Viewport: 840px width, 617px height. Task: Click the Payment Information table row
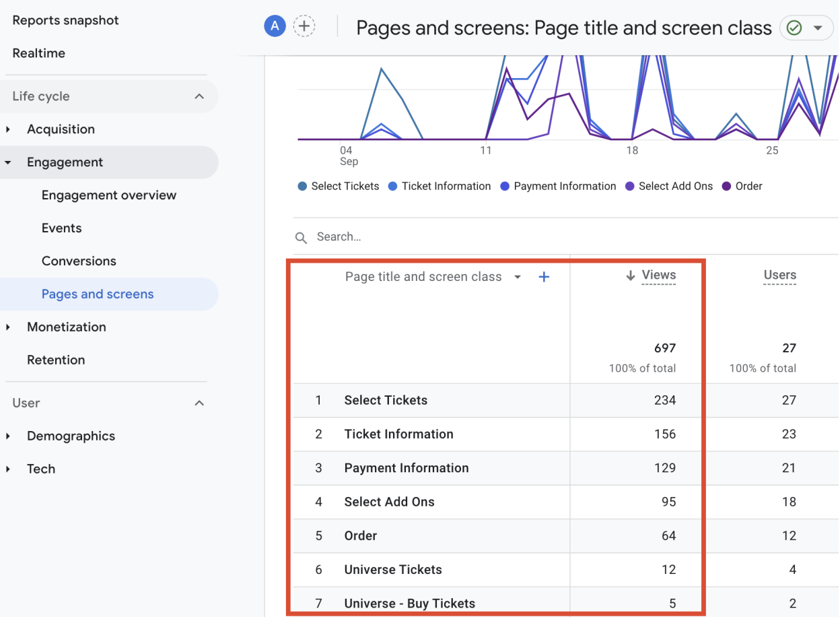(566, 468)
